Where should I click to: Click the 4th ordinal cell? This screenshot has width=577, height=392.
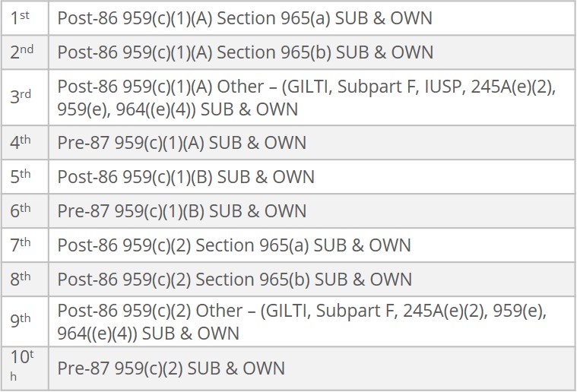coord(21,143)
